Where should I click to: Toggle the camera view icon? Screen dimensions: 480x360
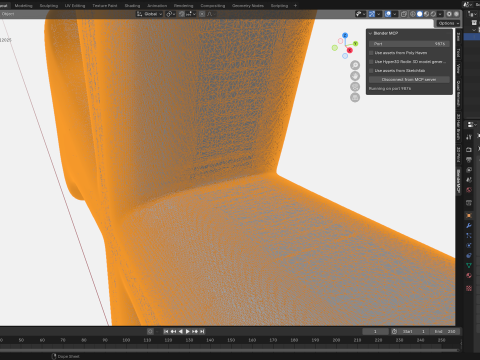pos(355,87)
